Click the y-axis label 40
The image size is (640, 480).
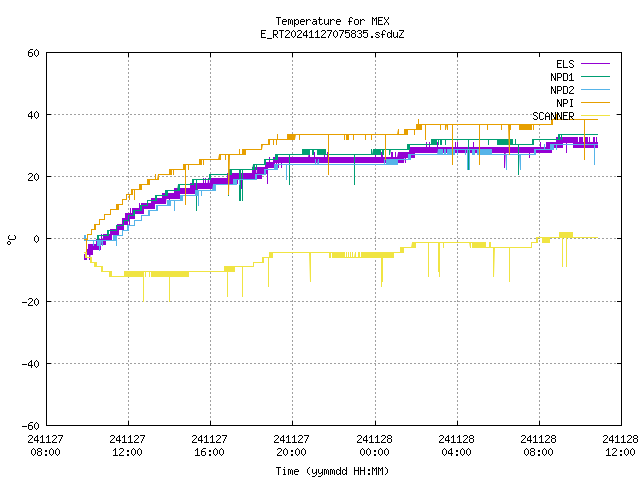[x=33, y=115]
